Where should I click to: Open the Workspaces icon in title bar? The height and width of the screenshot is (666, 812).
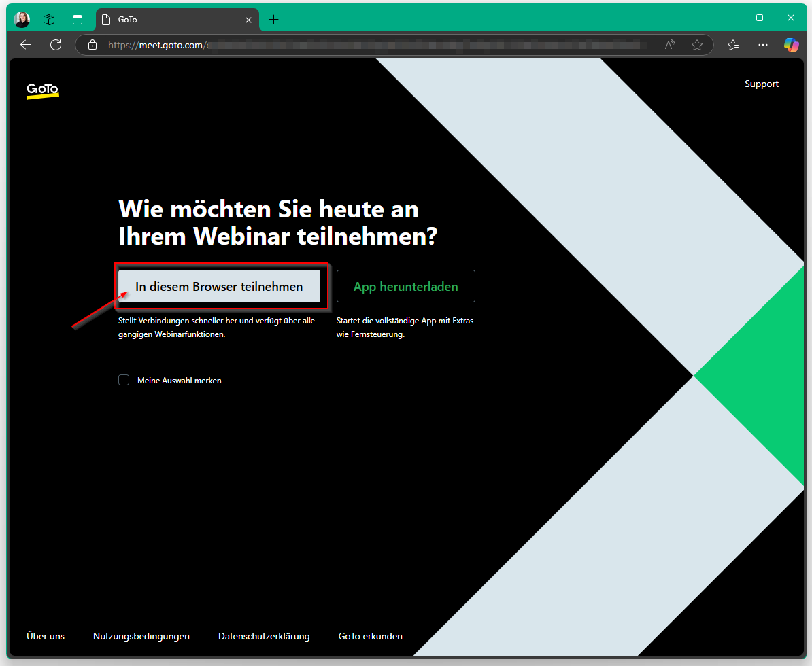point(49,20)
